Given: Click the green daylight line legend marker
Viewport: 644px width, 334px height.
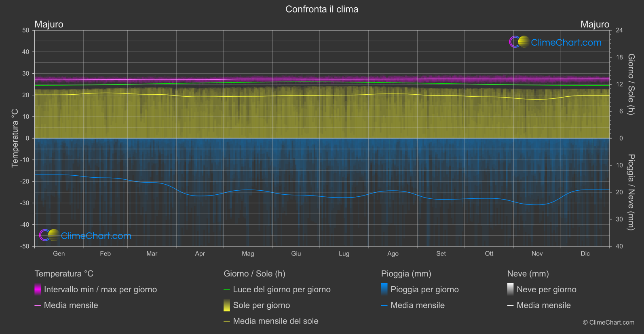Looking at the screenshot, I should [227, 290].
